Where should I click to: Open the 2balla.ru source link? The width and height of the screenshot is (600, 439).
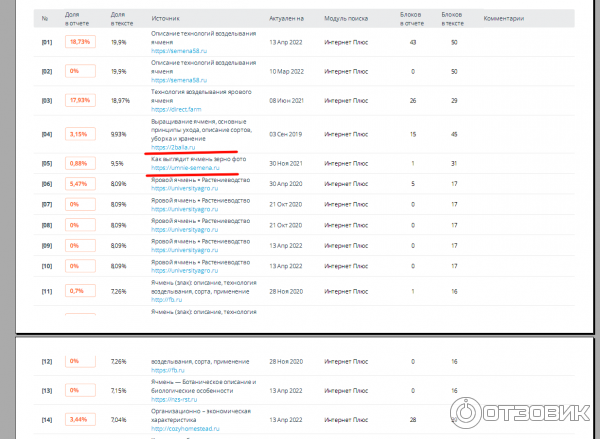coord(173,147)
